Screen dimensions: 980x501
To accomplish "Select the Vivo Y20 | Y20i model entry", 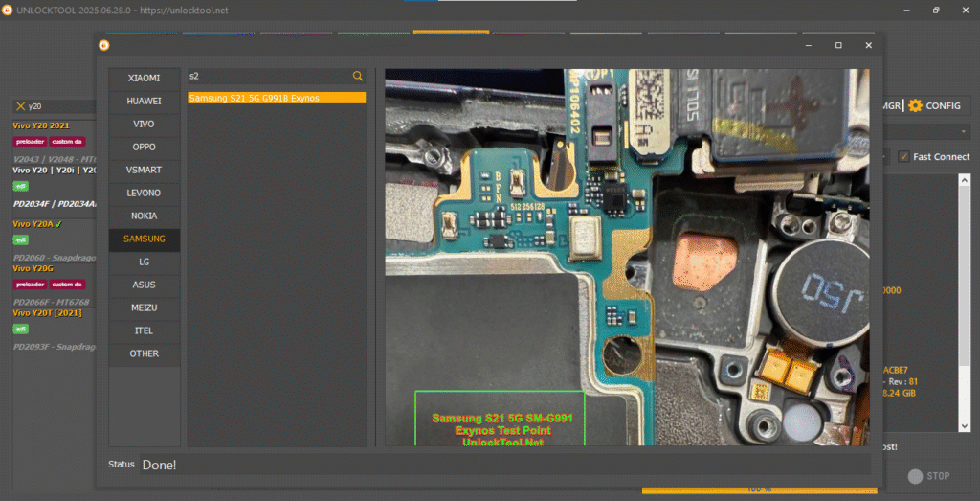I will (x=55, y=170).
